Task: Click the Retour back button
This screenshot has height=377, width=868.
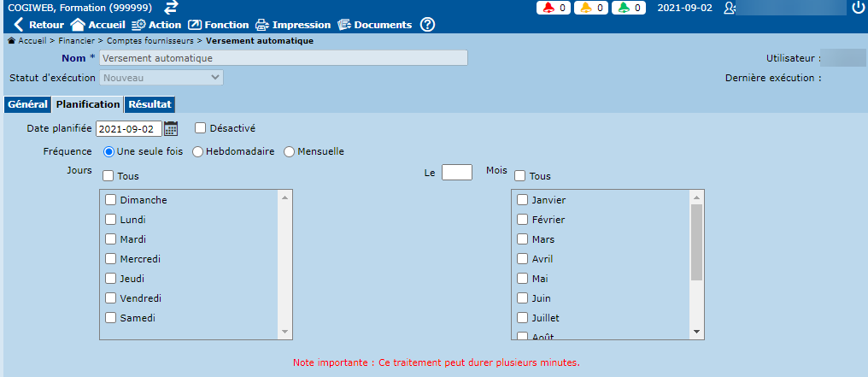Action: point(38,25)
